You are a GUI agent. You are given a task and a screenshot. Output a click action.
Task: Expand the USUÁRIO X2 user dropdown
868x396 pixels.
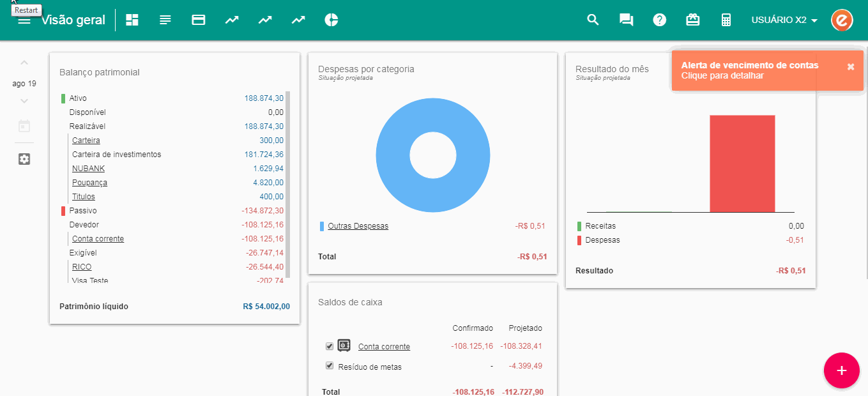[x=784, y=20]
